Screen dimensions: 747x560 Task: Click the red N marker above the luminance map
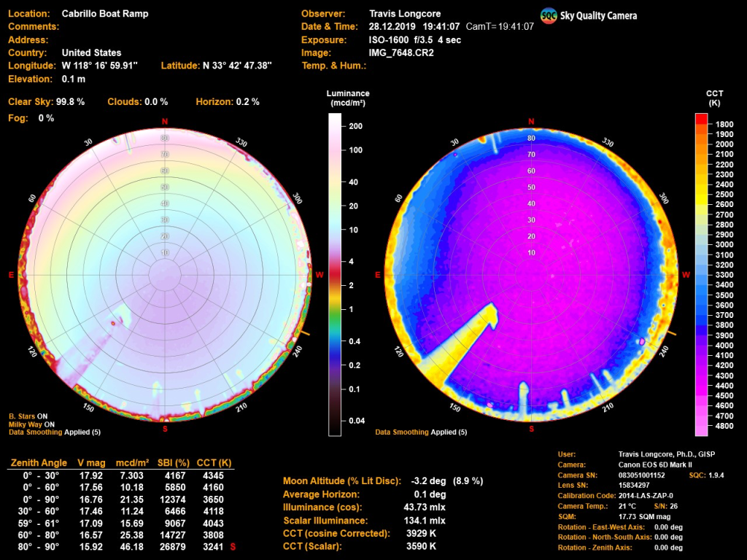[x=164, y=121]
